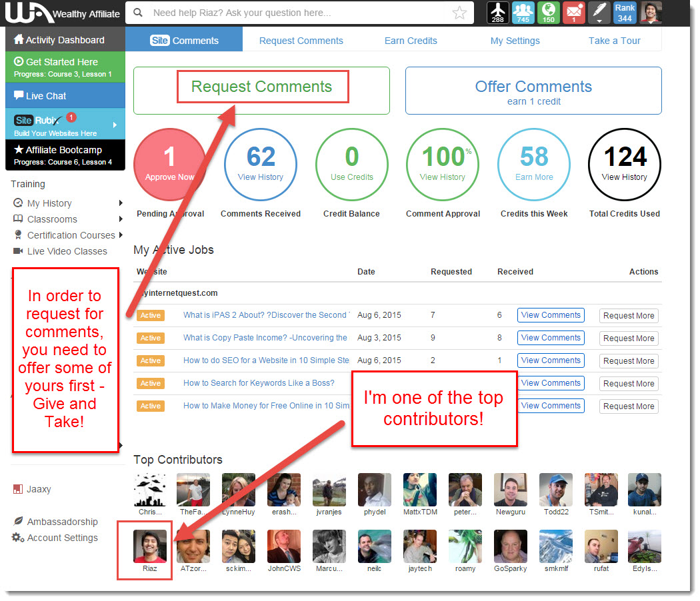Open the Rank 344 badge
Viewport: 700px width, 601px height.
625,13
